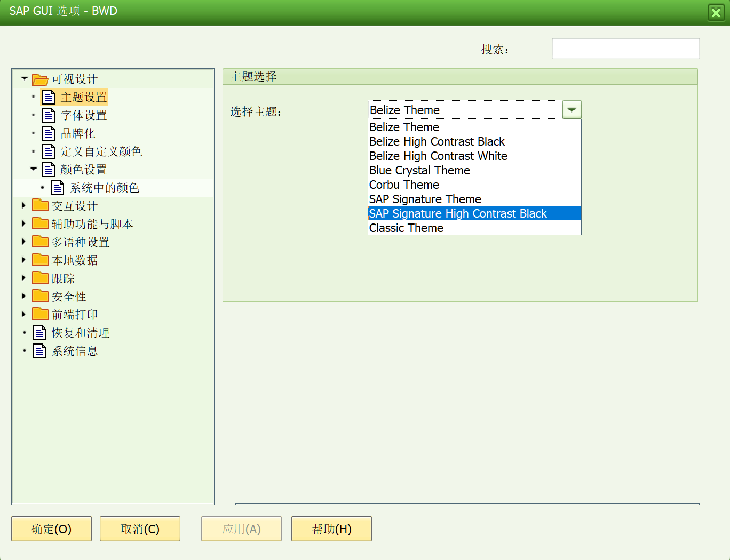Click the 辅助功能与脚本 folder icon
This screenshot has height=560, width=730.
(40, 223)
